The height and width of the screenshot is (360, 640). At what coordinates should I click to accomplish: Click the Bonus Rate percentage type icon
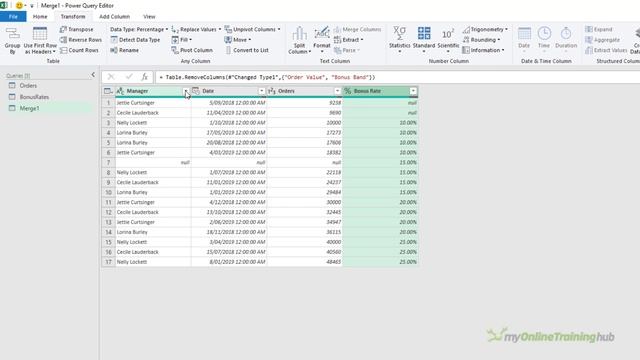click(x=348, y=91)
